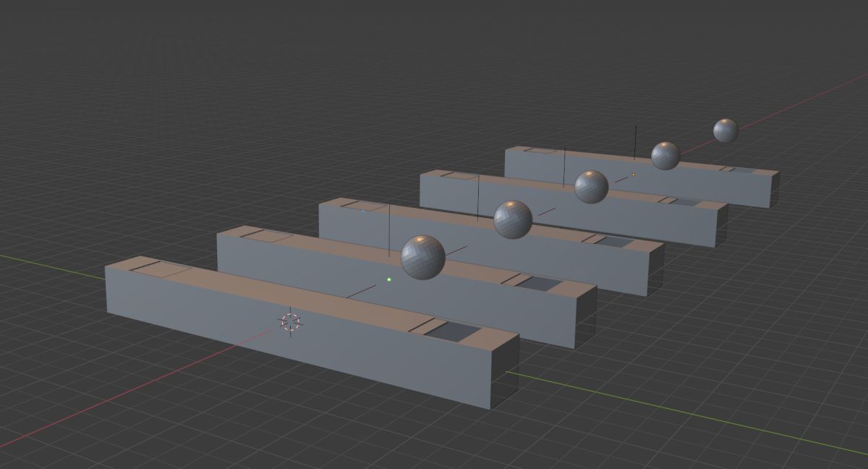Select the smallest, farthest sphere

point(726,130)
